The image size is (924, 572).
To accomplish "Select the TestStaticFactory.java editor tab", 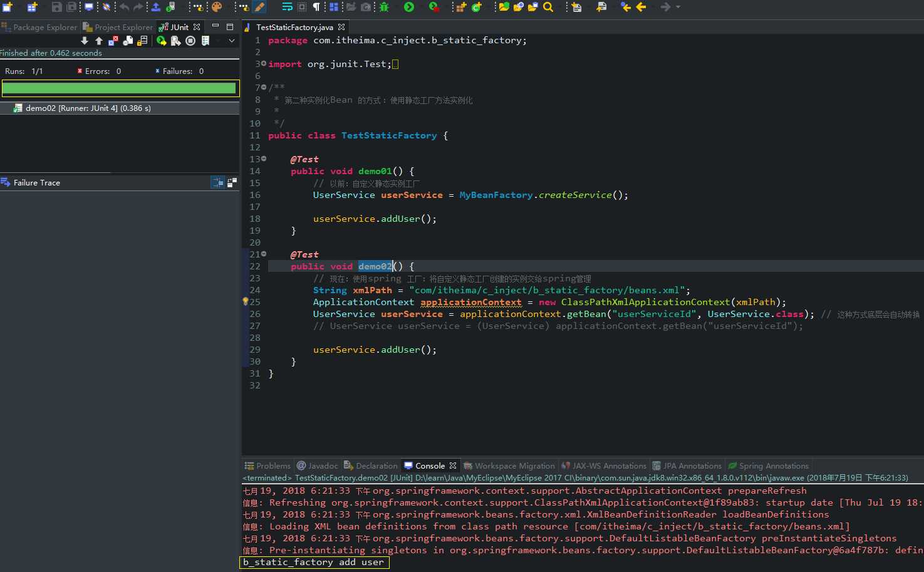I will [294, 27].
